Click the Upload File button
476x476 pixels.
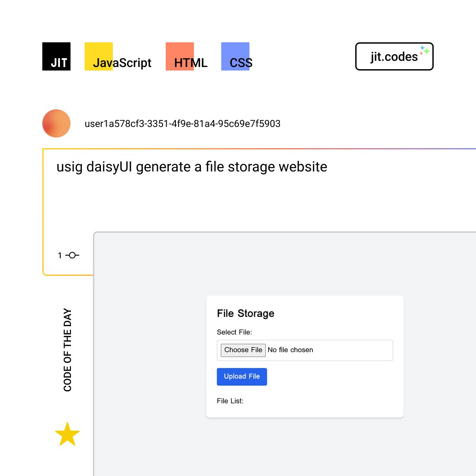(x=242, y=376)
